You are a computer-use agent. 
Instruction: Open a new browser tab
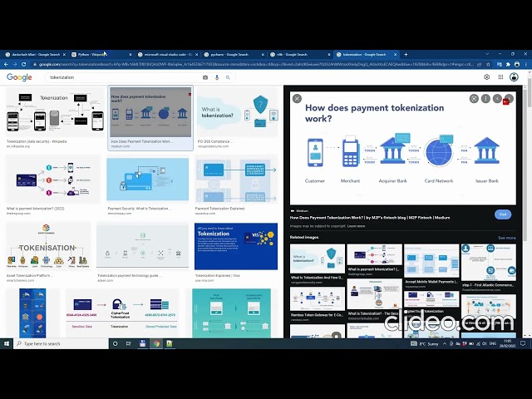coord(406,54)
